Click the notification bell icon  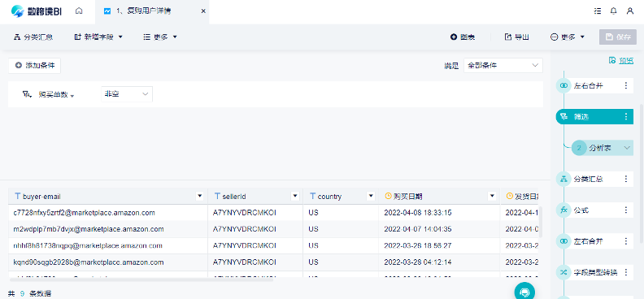click(614, 11)
